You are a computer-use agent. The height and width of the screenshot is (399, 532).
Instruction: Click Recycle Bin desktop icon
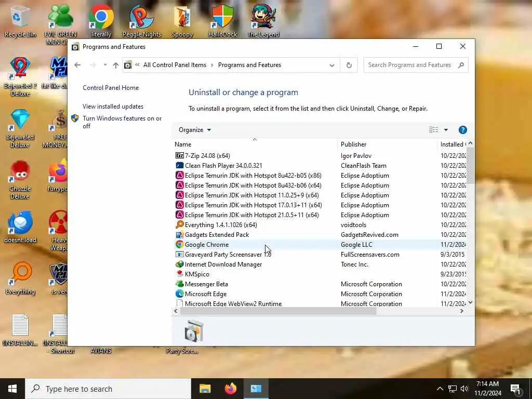tap(20, 21)
